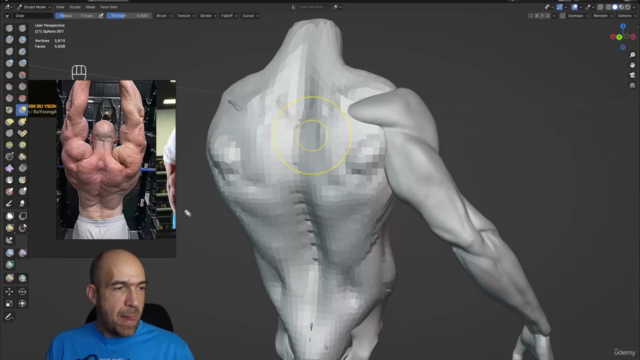Open the Remesh dropdown
Image resolution: width=640 pixels, height=360 pixels.
coord(603,16)
